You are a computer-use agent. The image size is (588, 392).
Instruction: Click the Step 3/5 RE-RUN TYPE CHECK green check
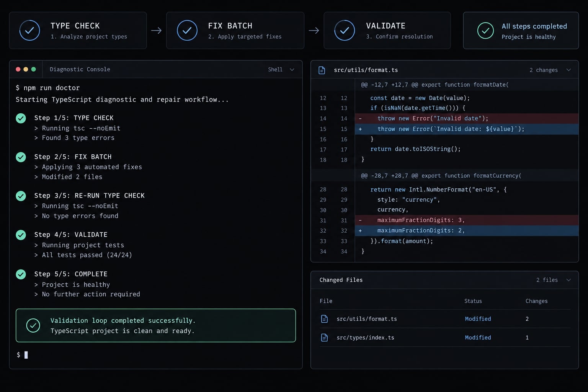21,196
